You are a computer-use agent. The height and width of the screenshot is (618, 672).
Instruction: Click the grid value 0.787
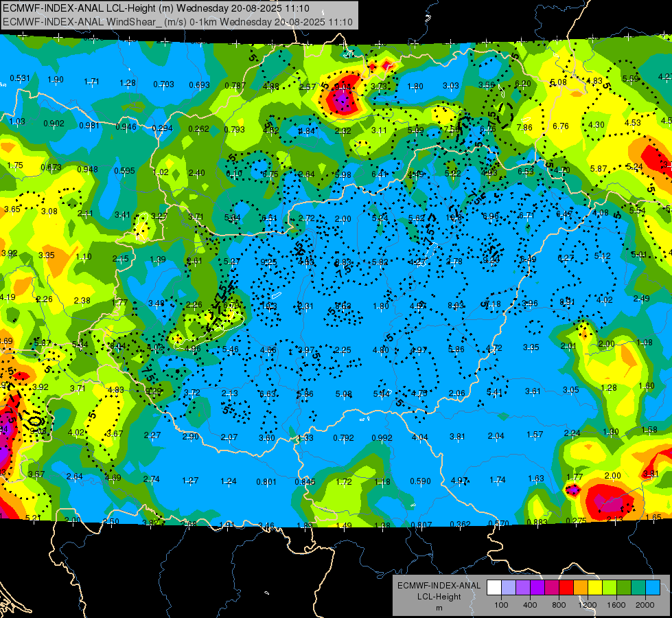[235, 86]
